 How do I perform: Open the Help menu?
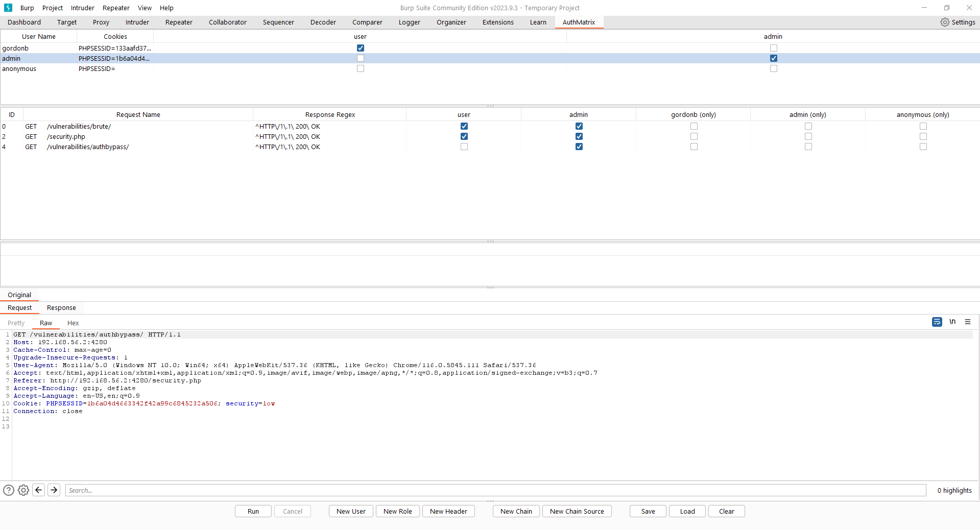pyautogui.click(x=166, y=8)
